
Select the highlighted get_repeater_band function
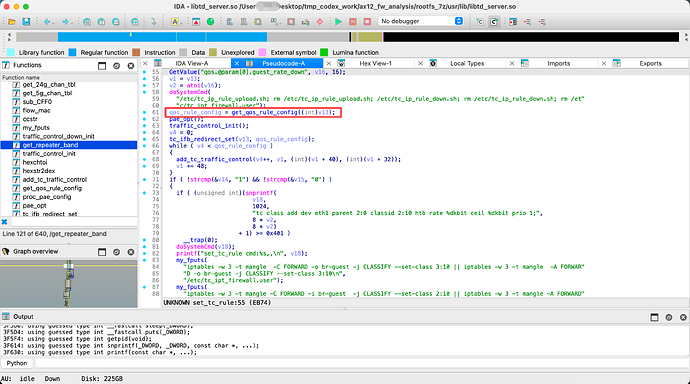pos(69,145)
